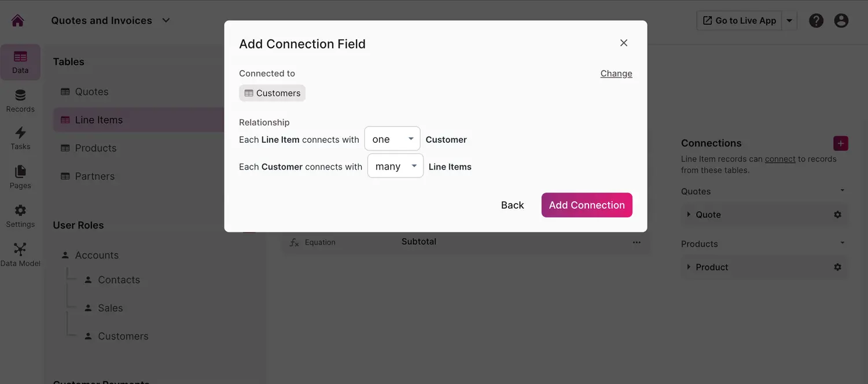The height and width of the screenshot is (384, 868).
Task: Click the plus icon to add connection
Action: pyautogui.click(x=841, y=143)
